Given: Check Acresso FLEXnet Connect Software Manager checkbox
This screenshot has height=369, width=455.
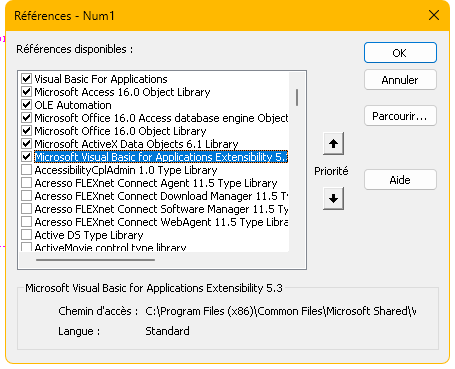Looking at the screenshot, I should (x=26, y=209).
